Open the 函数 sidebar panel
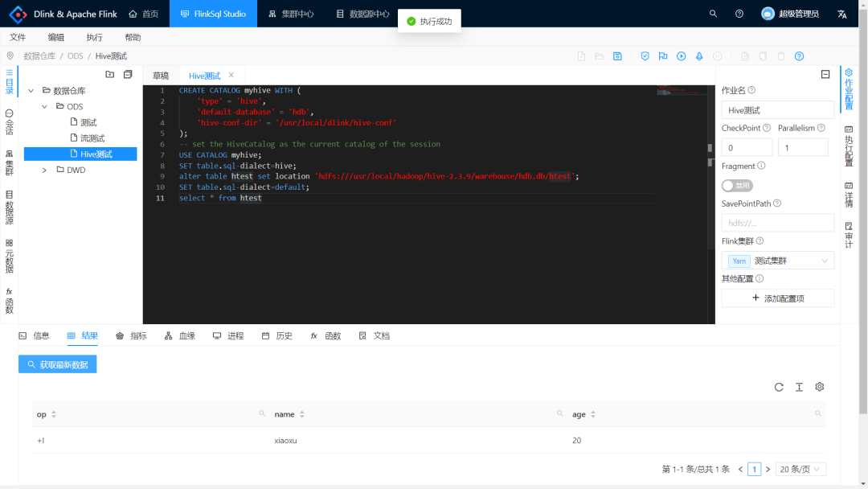Viewport: 868px width, 489px height. 10,301
